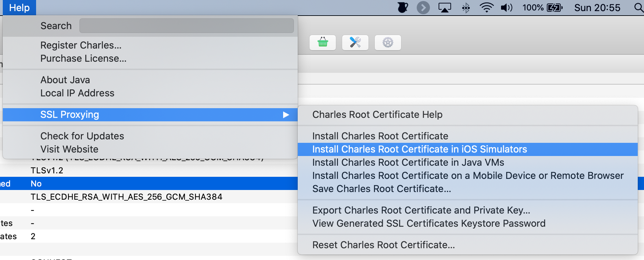Choose Register Charles... from Help menu

point(150,45)
